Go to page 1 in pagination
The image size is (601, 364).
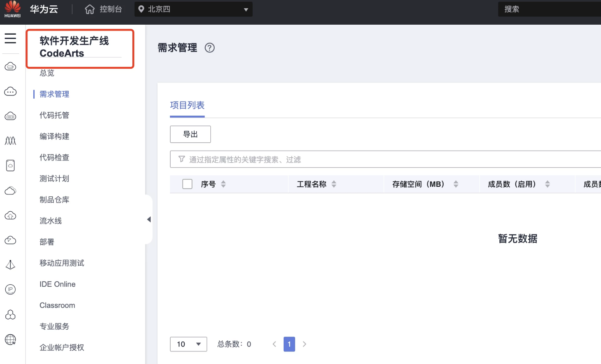coord(289,344)
